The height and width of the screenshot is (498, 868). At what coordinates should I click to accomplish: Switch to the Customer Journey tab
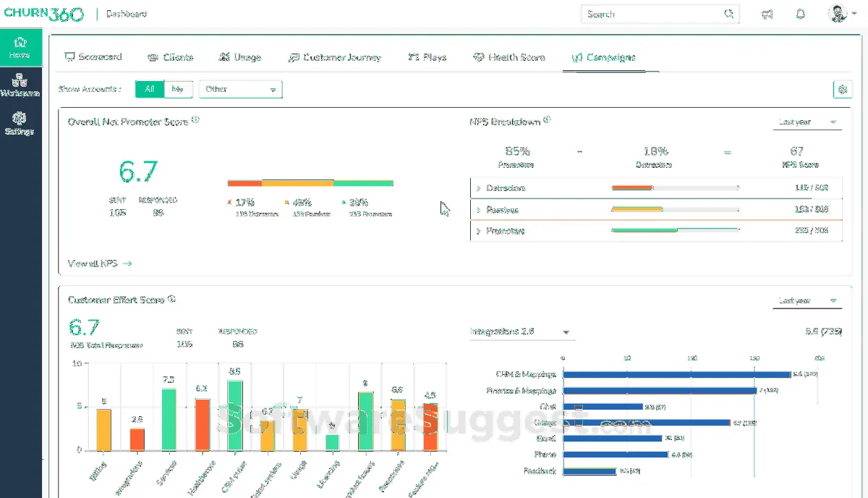334,57
